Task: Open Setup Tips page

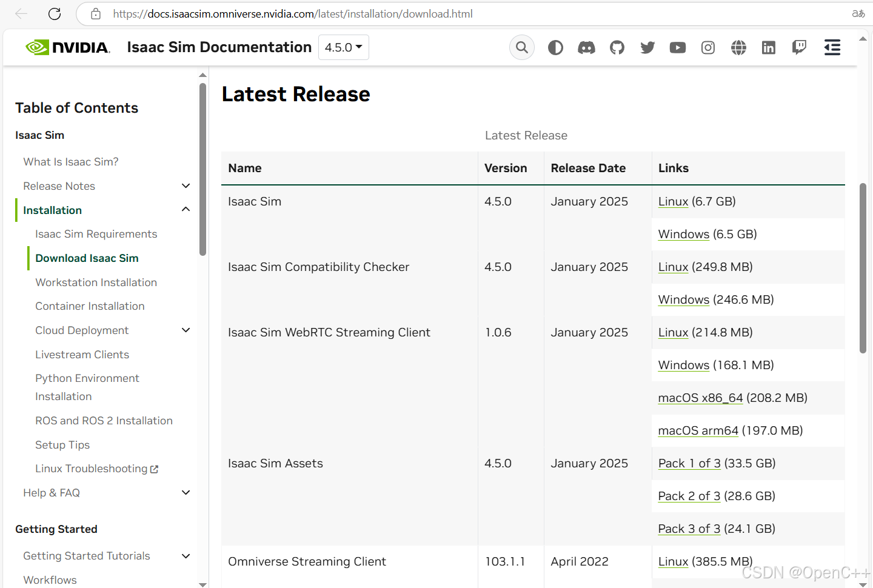Action: coord(62,445)
